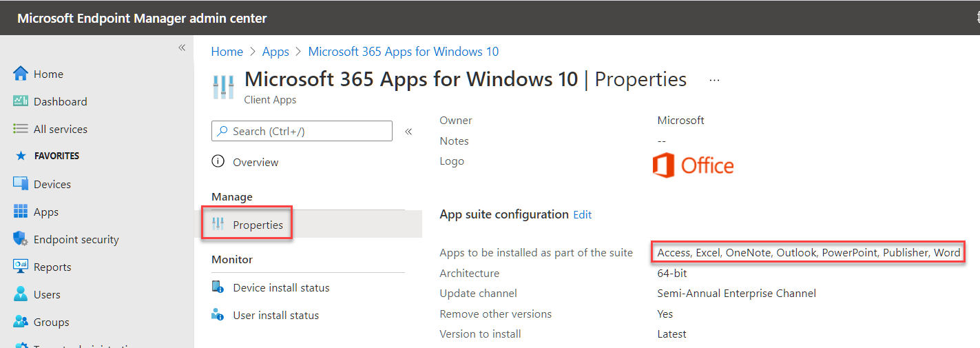This screenshot has width=980, height=348.
Task: Select the Owner value Microsoft
Action: 681,120
